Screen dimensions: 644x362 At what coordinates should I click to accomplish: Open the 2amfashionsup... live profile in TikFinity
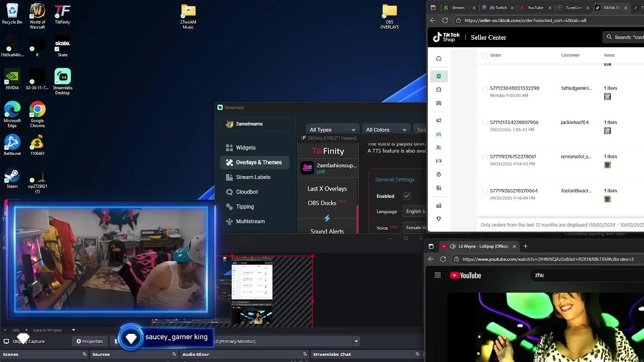click(329, 168)
